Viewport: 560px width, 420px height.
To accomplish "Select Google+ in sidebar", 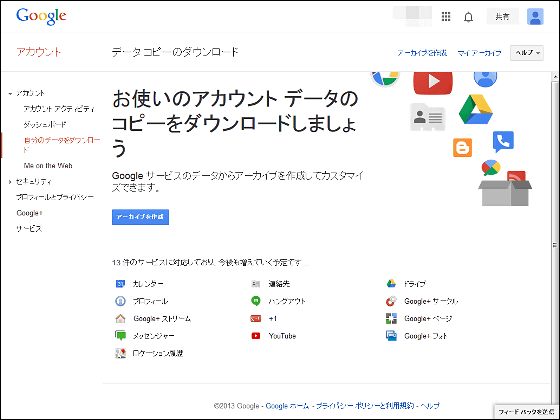I will pos(29,213).
